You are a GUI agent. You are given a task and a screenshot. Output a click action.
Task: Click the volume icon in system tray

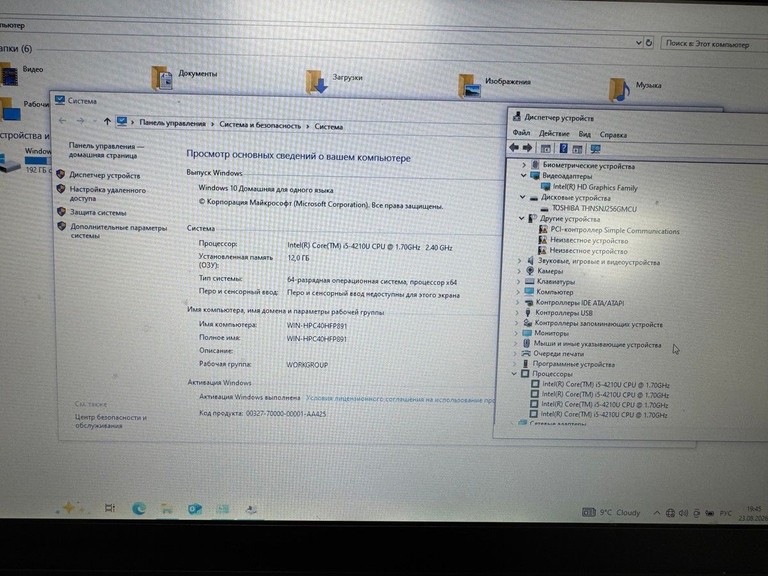(683, 513)
